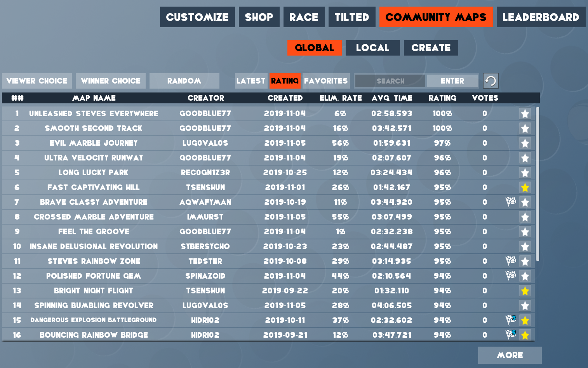Switch to the Local maps tab
The height and width of the screenshot is (368, 588).
[x=372, y=48]
